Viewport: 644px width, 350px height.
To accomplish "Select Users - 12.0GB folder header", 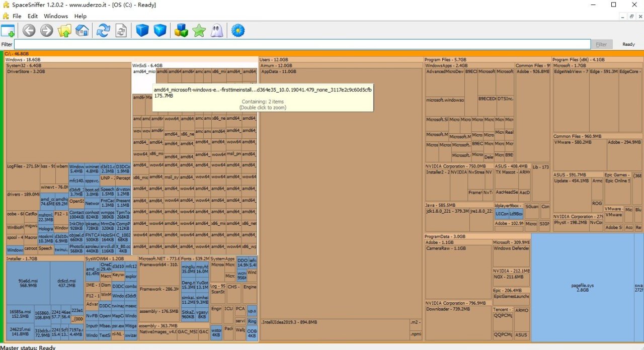I will point(341,59).
